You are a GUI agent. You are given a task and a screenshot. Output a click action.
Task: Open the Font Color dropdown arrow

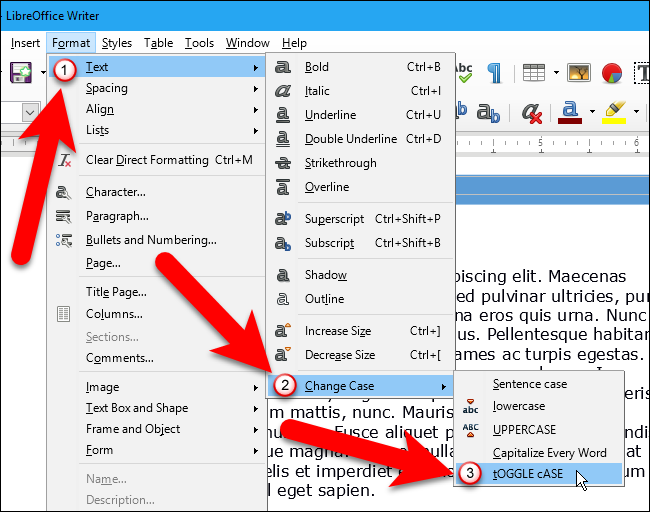coord(592,112)
